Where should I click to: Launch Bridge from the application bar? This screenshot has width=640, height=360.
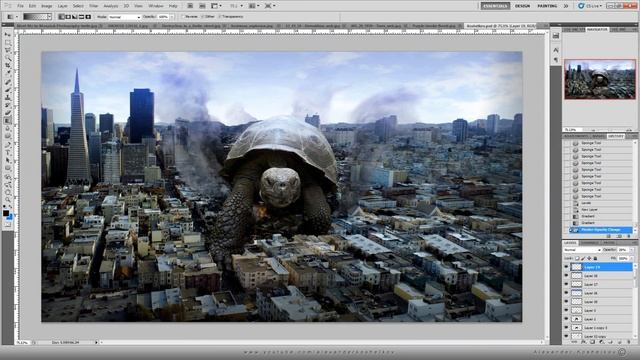pos(190,6)
